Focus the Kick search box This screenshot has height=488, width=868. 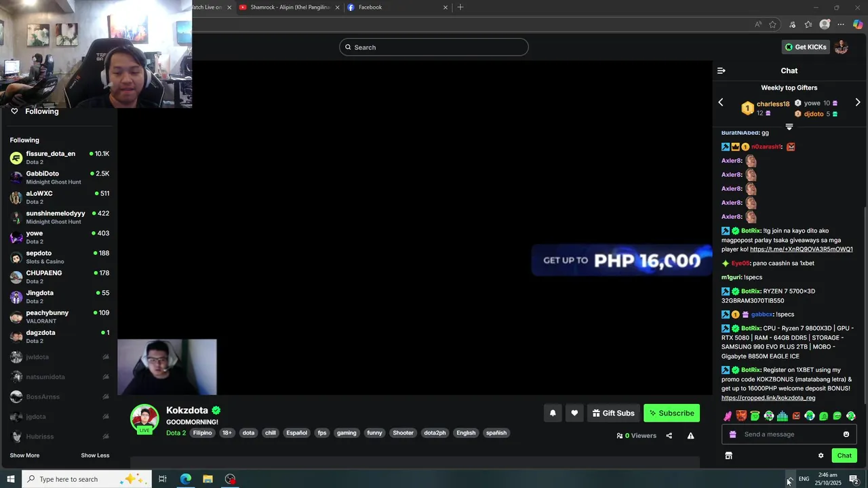[434, 47]
